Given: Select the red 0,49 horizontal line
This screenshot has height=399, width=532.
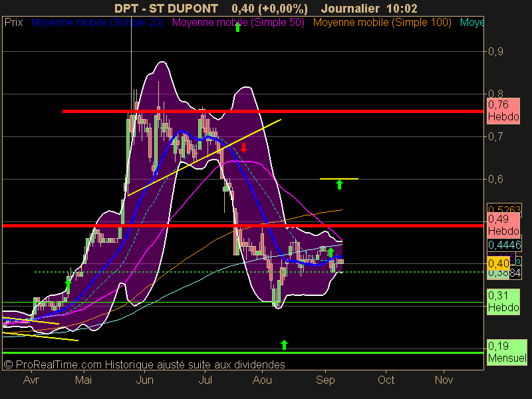Looking at the screenshot, I should (x=243, y=225).
